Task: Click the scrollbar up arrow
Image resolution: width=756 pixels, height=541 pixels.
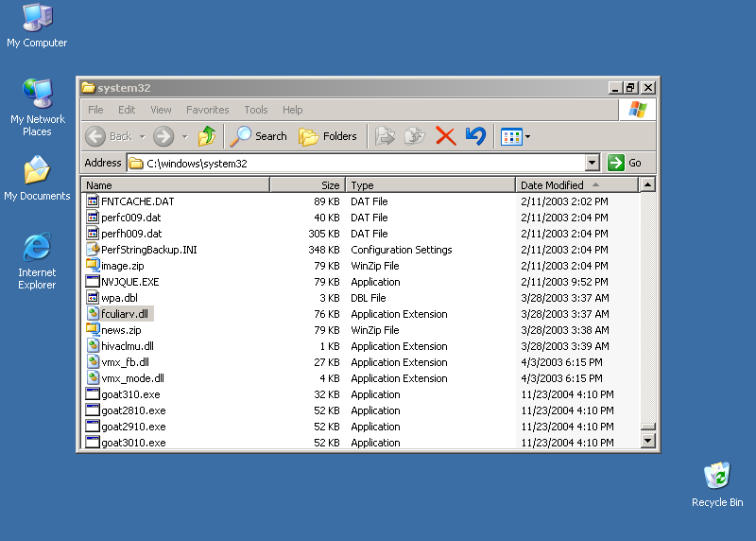Action: 647,184
